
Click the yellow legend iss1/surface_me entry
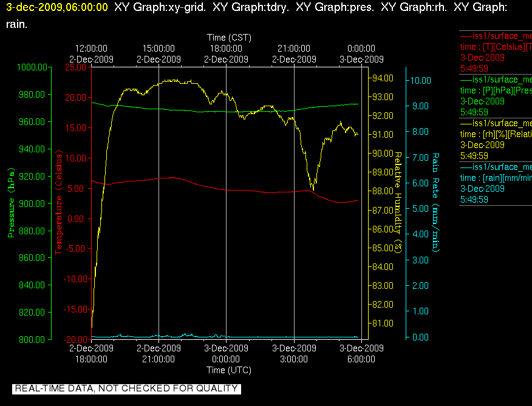pyautogui.click(x=496, y=123)
